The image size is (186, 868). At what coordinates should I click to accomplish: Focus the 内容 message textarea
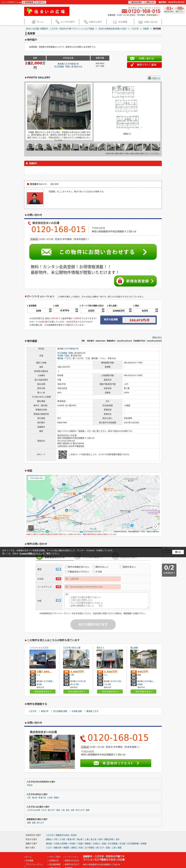tap(106, 601)
